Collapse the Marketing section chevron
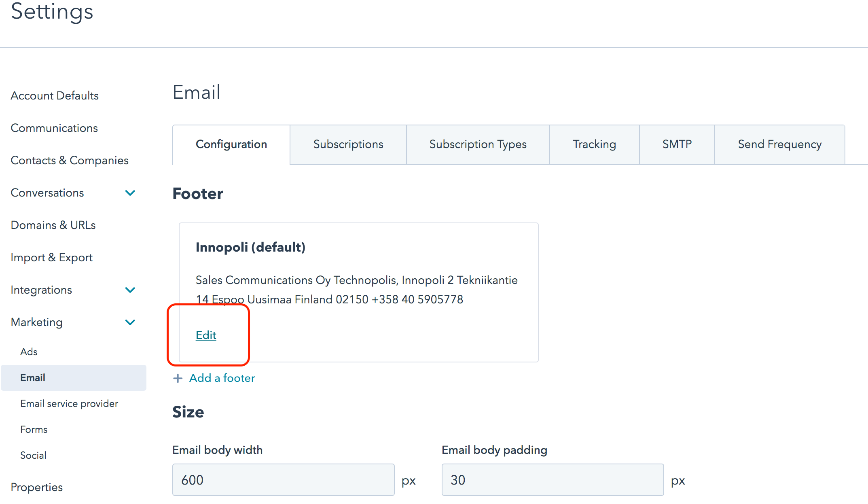The height and width of the screenshot is (504, 868). (130, 322)
